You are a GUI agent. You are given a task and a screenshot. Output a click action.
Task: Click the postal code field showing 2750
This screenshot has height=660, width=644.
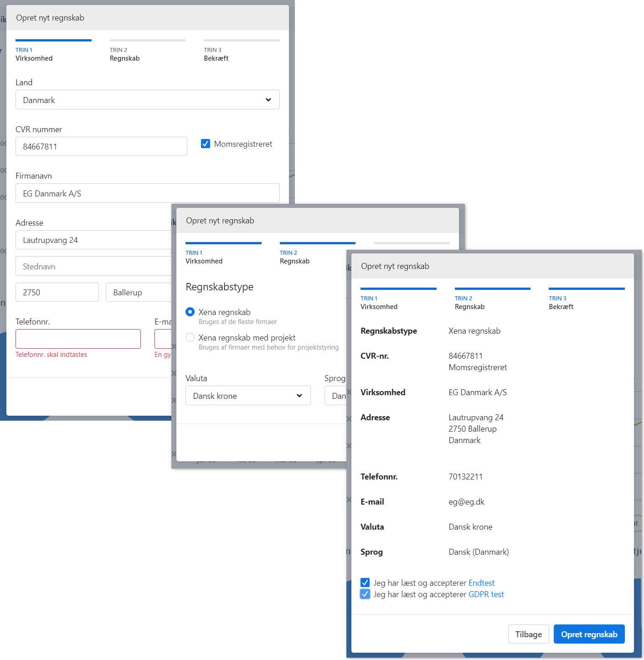click(x=57, y=292)
